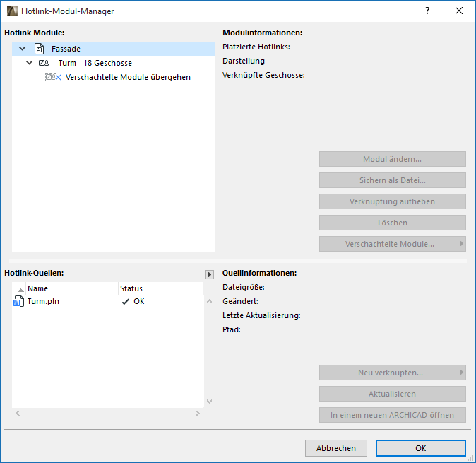Open Verschachtelte Module... dropdown button
Viewport: 476px width, 463px height.
click(x=392, y=244)
